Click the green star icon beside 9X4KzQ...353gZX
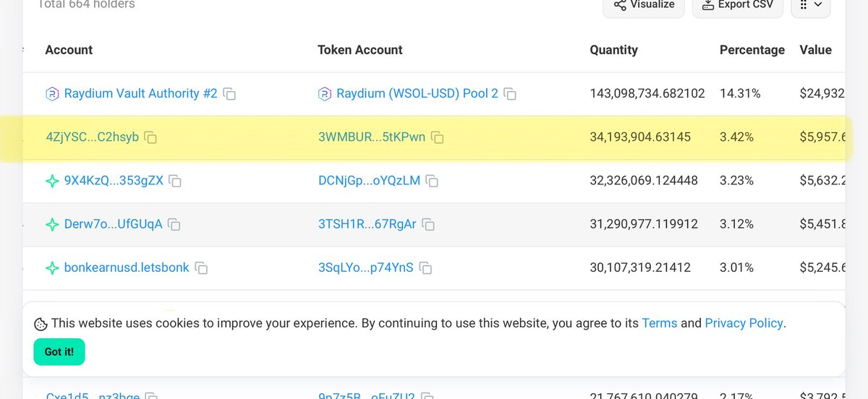The height and width of the screenshot is (399, 868). click(52, 181)
